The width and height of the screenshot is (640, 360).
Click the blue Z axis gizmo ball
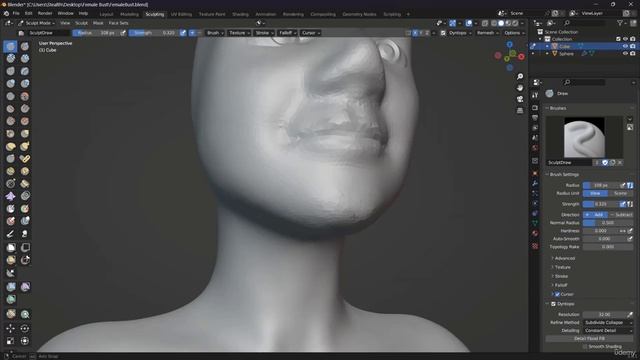[510, 44]
